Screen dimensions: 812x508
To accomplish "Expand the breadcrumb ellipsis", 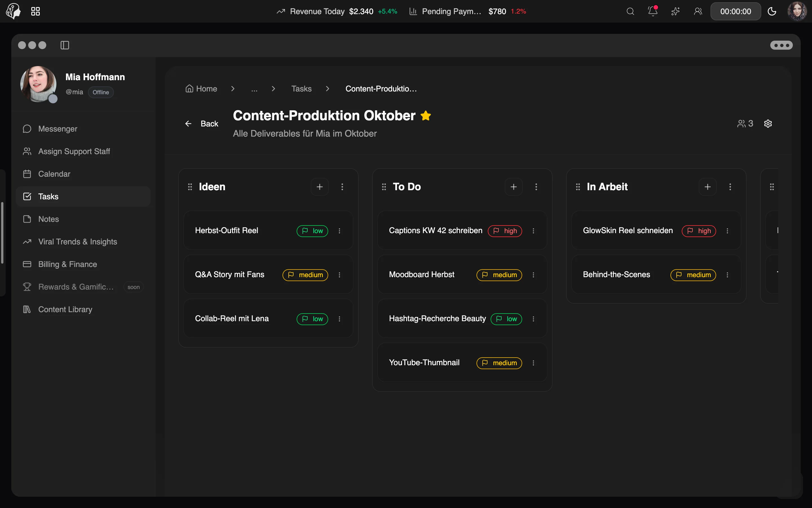I will 254,89.
